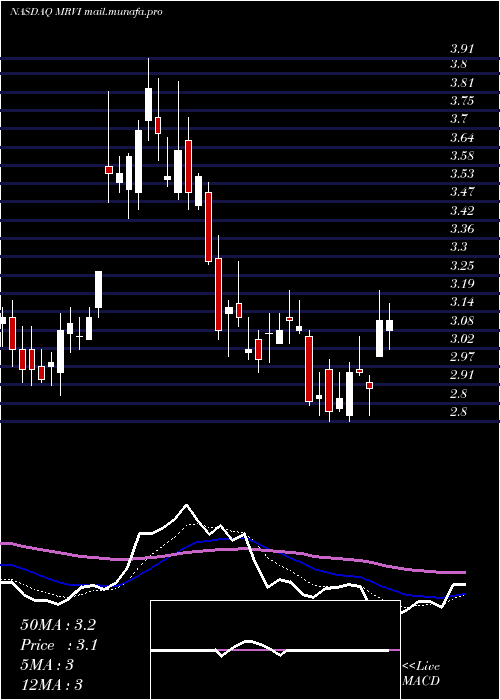Click the 3.7 price level label
This screenshot has height=700, width=500.
[458, 119]
